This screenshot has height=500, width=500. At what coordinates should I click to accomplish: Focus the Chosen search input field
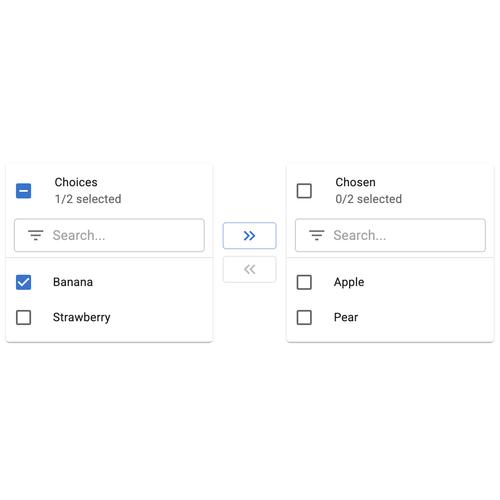(390, 235)
